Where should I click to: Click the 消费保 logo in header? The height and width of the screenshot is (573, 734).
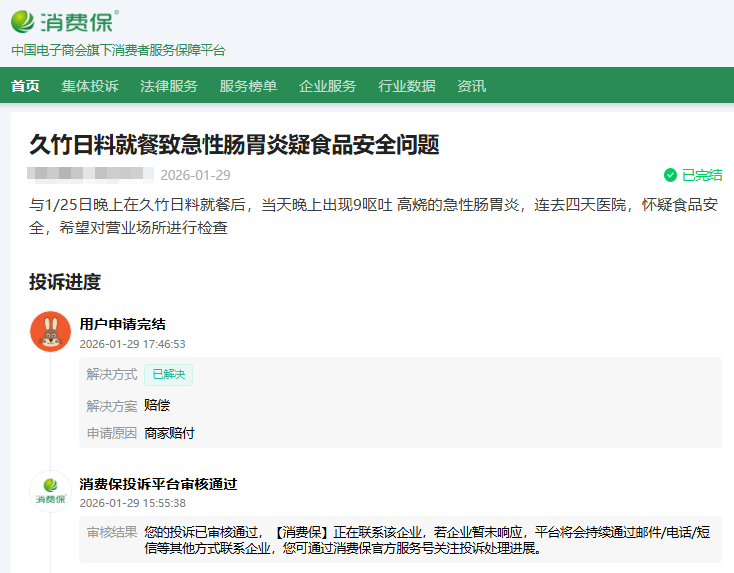click(65, 20)
